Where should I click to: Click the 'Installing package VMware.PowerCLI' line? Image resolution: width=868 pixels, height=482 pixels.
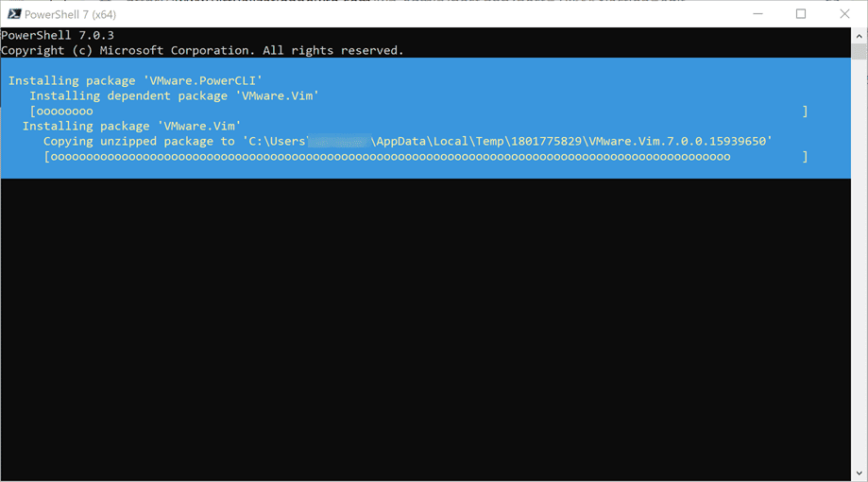[x=135, y=80]
